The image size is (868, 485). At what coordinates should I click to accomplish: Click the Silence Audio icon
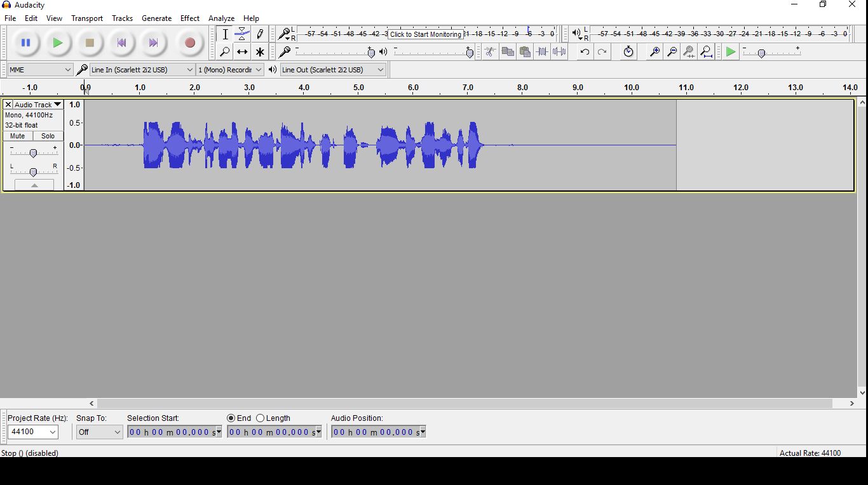click(559, 52)
